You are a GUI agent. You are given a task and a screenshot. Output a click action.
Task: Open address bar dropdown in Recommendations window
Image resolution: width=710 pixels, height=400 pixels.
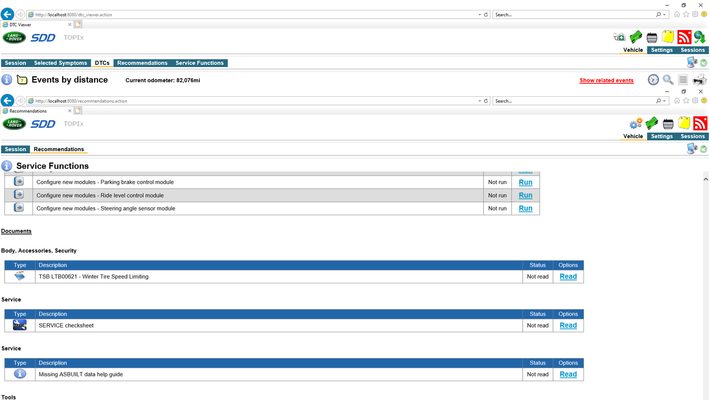coord(480,101)
